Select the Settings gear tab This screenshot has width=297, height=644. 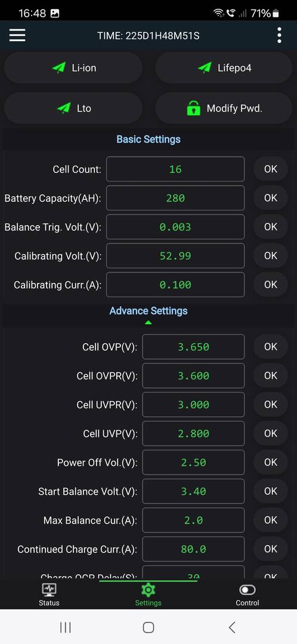148,594
